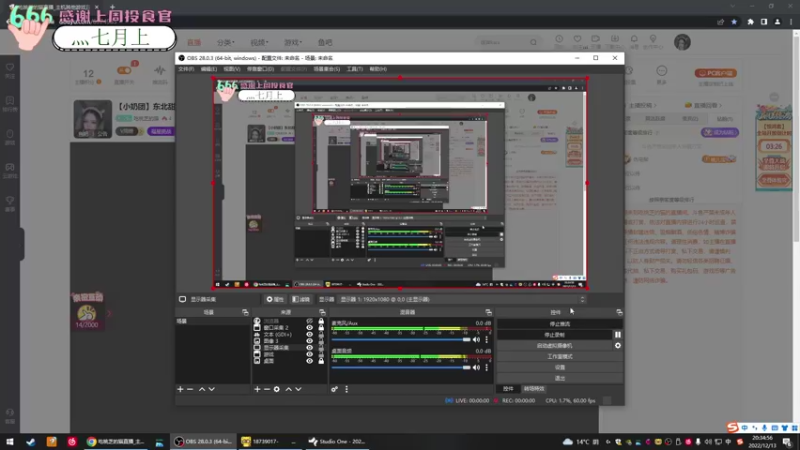Open the View menu in OBS
Screen dimensions: 800x450
tap(232, 69)
